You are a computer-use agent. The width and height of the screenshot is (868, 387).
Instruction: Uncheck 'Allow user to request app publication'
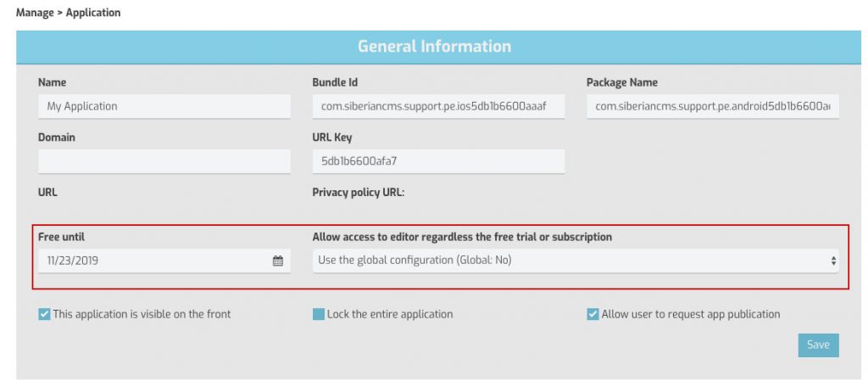593,314
